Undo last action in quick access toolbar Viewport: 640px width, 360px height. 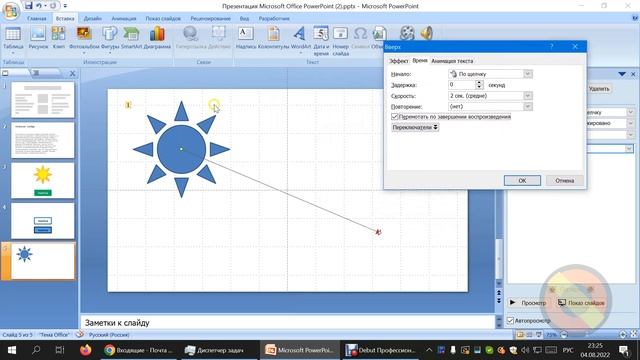[x=39, y=6]
